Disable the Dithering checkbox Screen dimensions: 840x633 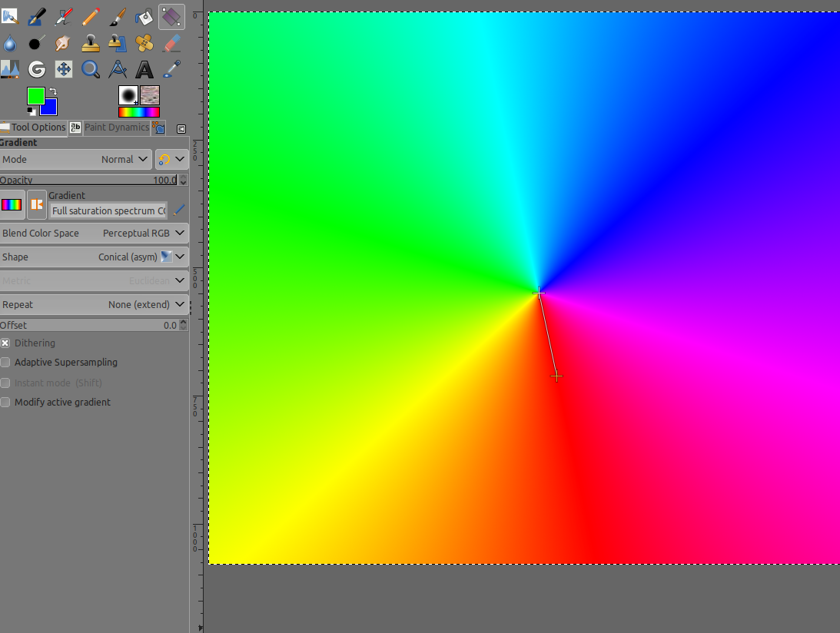(5, 343)
